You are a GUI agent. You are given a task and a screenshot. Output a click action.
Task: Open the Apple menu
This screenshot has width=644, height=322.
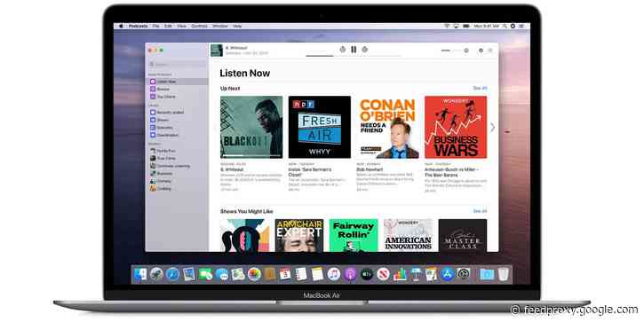pyautogui.click(x=121, y=26)
